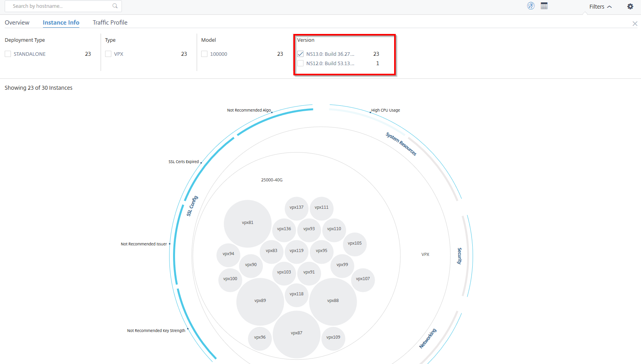Select the vpx88 instance bubble
641x364 pixels.
tap(333, 302)
